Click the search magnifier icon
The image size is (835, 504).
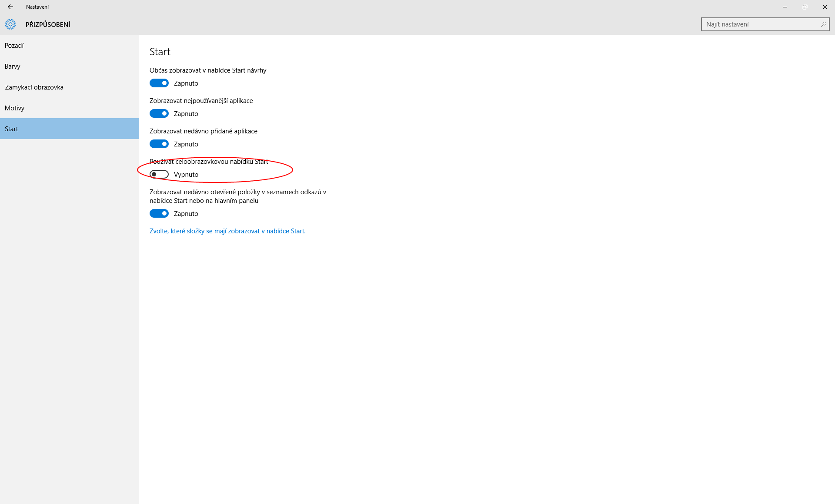pos(823,24)
